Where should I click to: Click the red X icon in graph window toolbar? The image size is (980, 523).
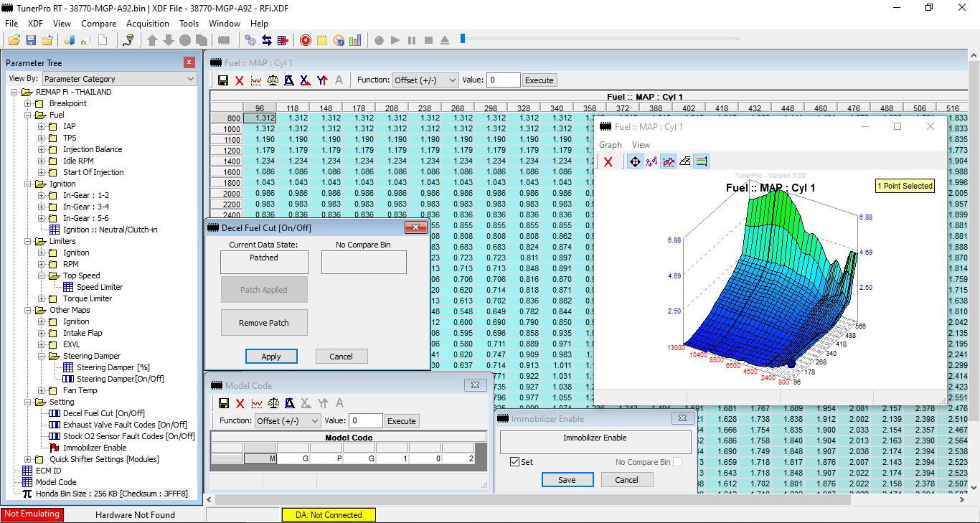pos(608,162)
